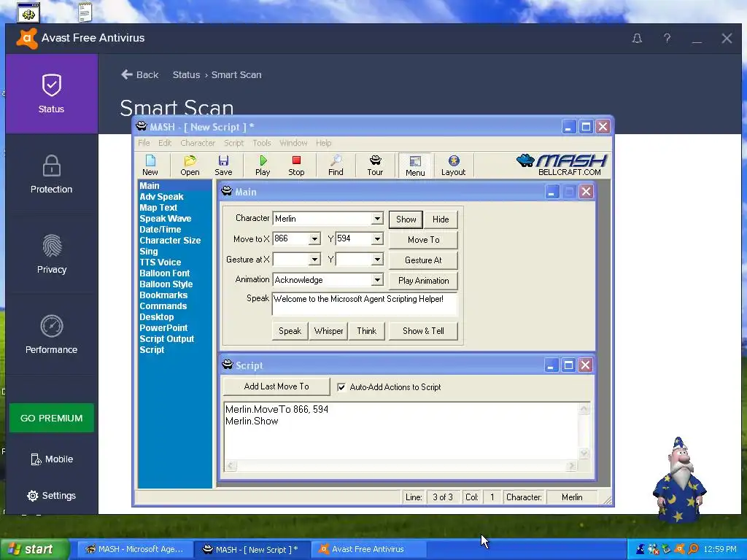
Task: Open the Character menu in MASH
Action: point(198,143)
